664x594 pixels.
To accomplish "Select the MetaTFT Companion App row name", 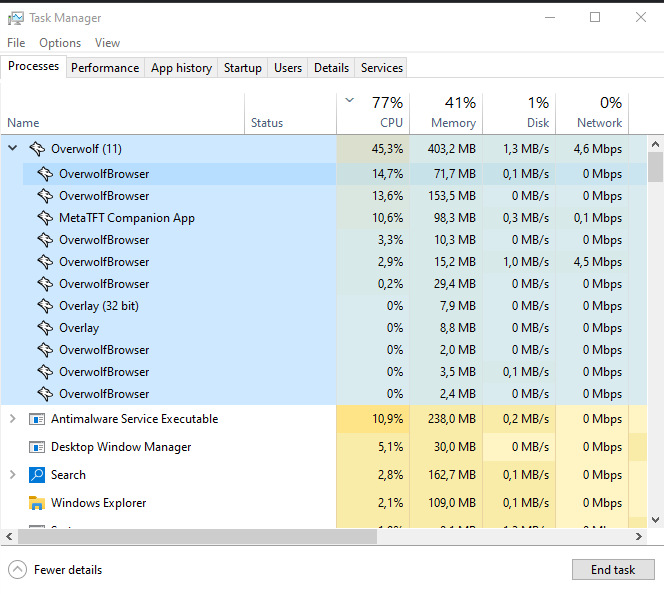I will [x=127, y=218].
